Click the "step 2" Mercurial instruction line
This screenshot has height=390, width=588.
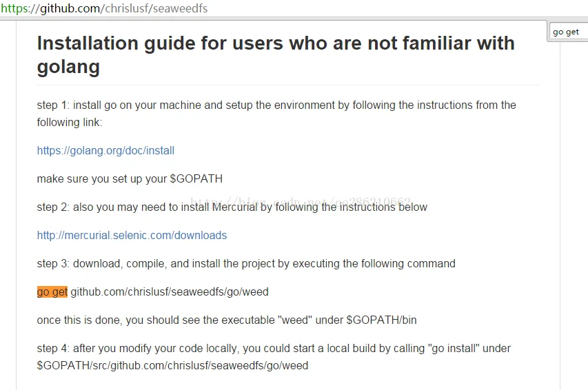[232, 207]
